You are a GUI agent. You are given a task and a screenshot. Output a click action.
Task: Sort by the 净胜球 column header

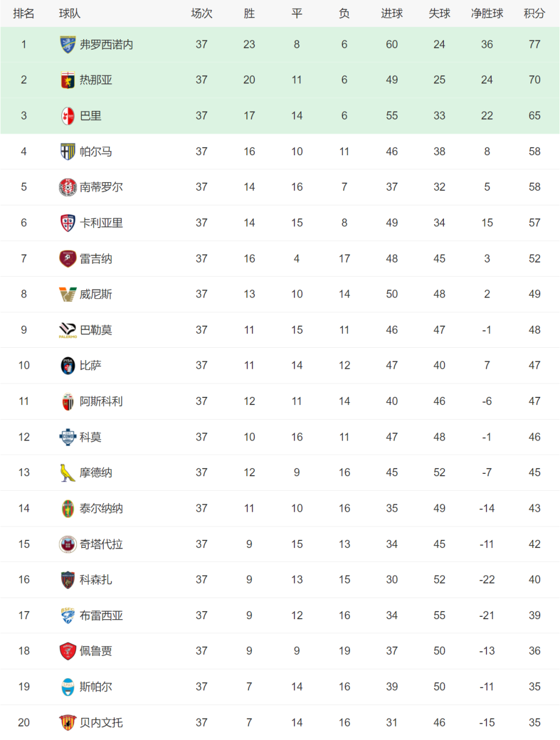(x=487, y=13)
